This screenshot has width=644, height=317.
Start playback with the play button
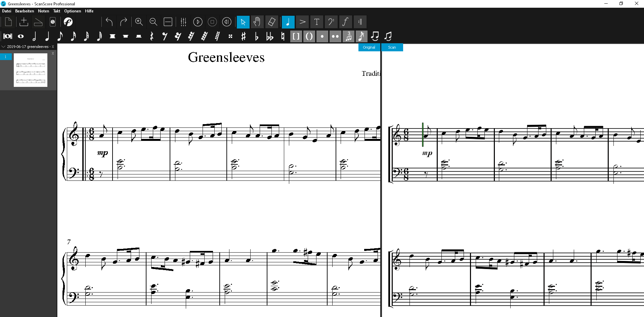tap(198, 22)
